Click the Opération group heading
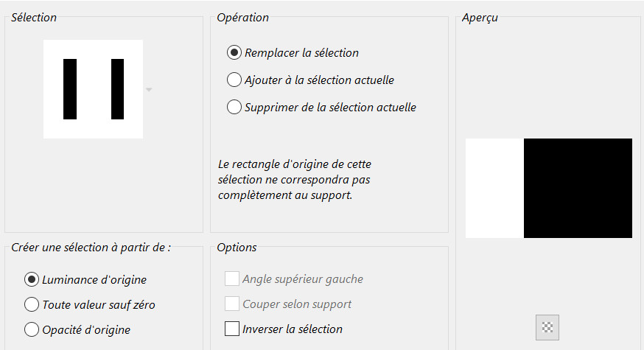The image size is (644, 350). tap(243, 18)
